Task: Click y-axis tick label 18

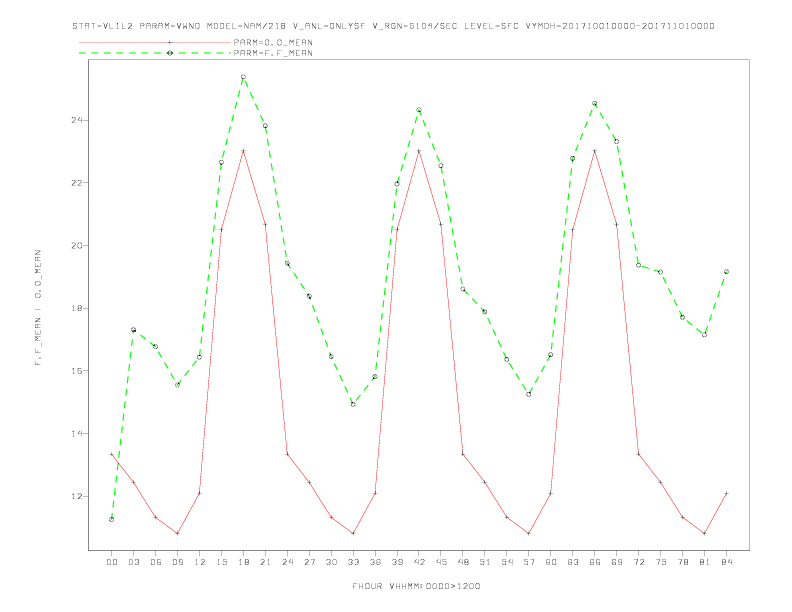Action: pos(77,308)
